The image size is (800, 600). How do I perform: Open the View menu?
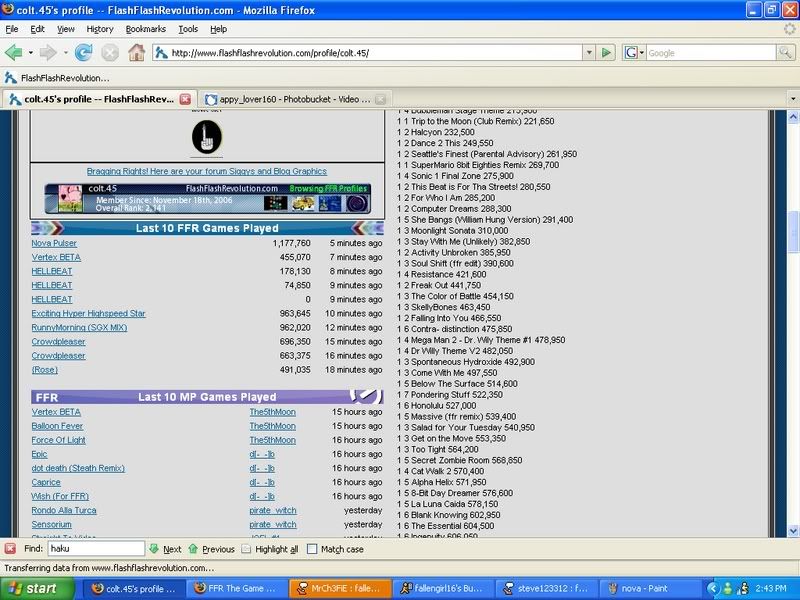65,29
